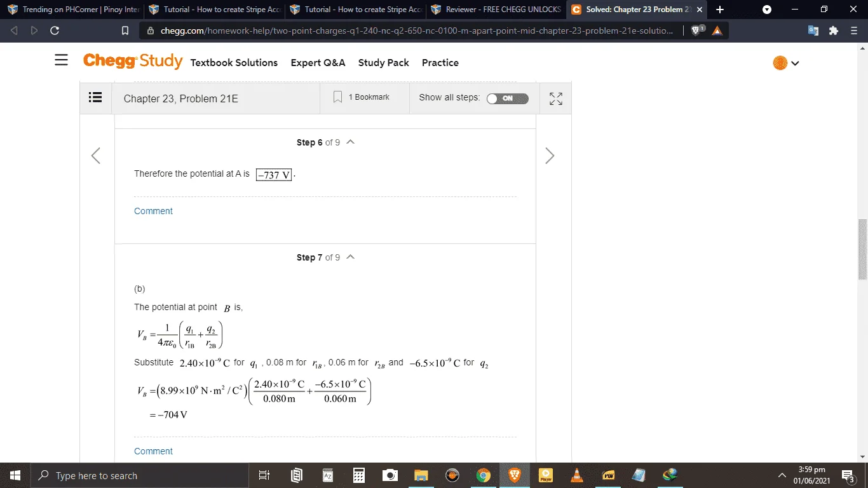The width and height of the screenshot is (868, 488).
Task: Click the bookmark icon beside 1 Bookmark
Action: click(338, 97)
